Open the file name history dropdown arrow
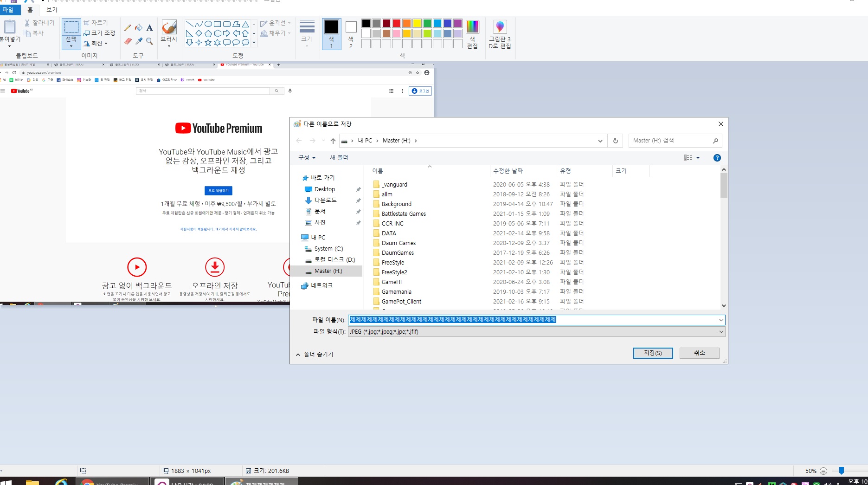This screenshot has width=868, height=485. [x=721, y=320]
